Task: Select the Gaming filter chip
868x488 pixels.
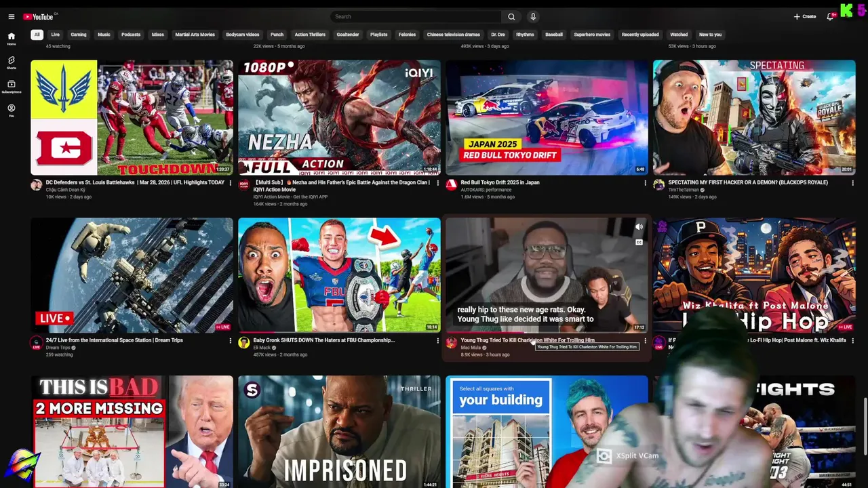Action: 79,35
